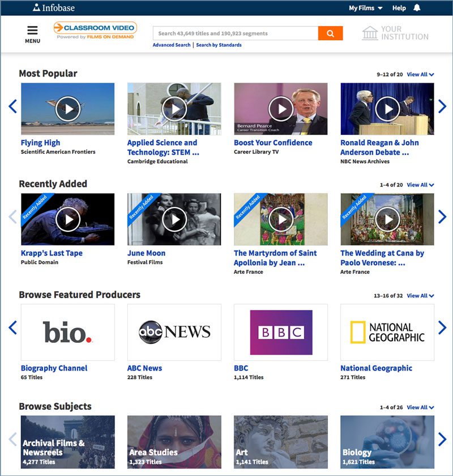Click the "Festival Films" producer text

pyautogui.click(x=145, y=262)
